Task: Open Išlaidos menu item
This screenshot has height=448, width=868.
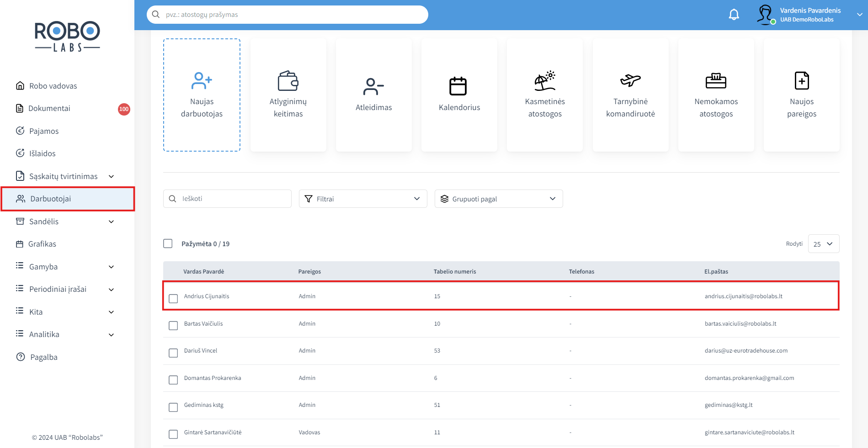Action: 43,153
